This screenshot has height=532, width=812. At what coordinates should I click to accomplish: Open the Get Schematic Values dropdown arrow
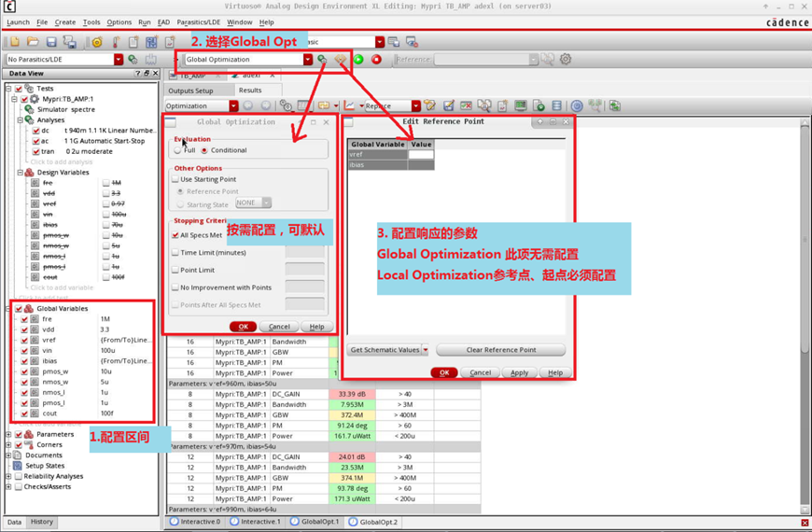pyautogui.click(x=426, y=350)
